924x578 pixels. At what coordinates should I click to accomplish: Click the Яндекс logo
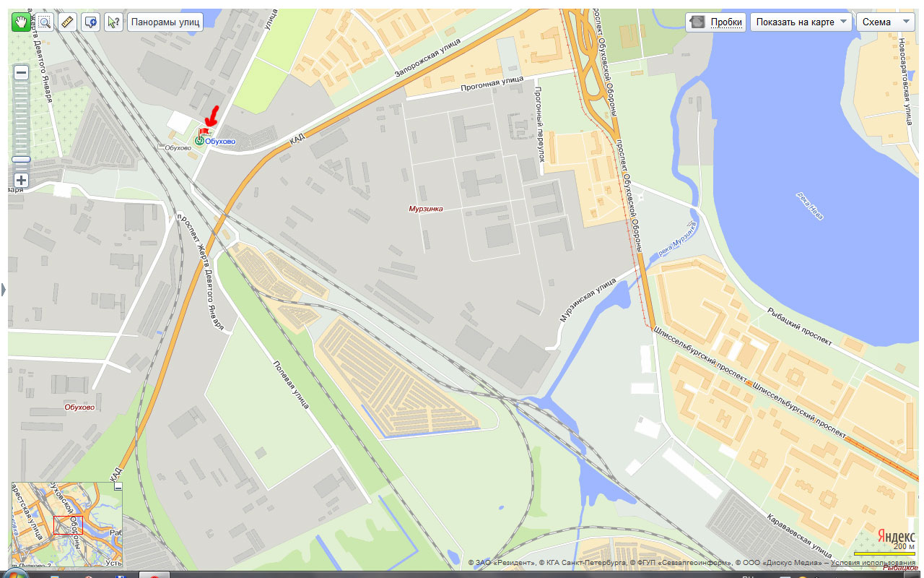pos(896,537)
